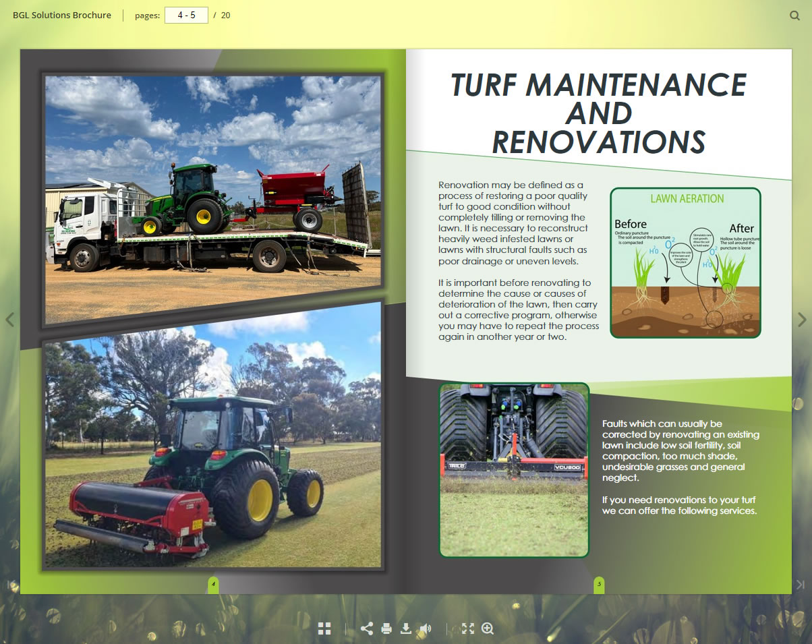Click the Turf Maintenance and Renovations heading
The width and height of the screenshot is (812, 644).
click(x=598, y=113)
